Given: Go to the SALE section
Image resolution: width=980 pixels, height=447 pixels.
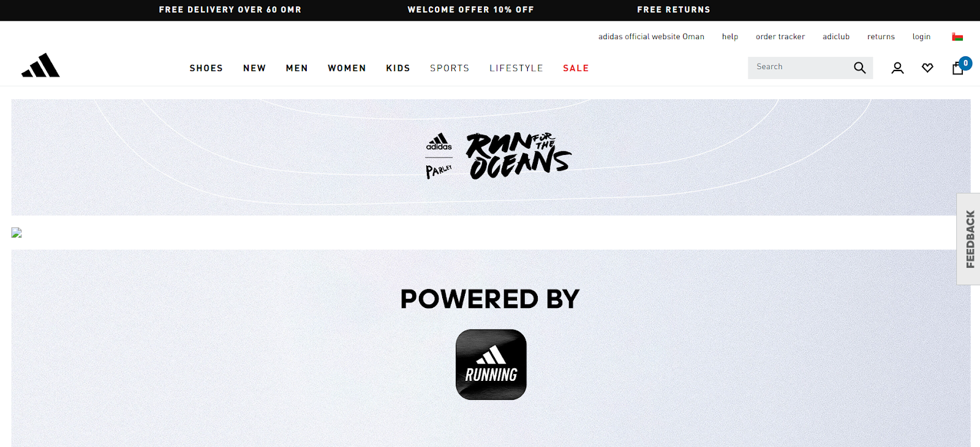Looking at the screenshot, I should [576, 68].
